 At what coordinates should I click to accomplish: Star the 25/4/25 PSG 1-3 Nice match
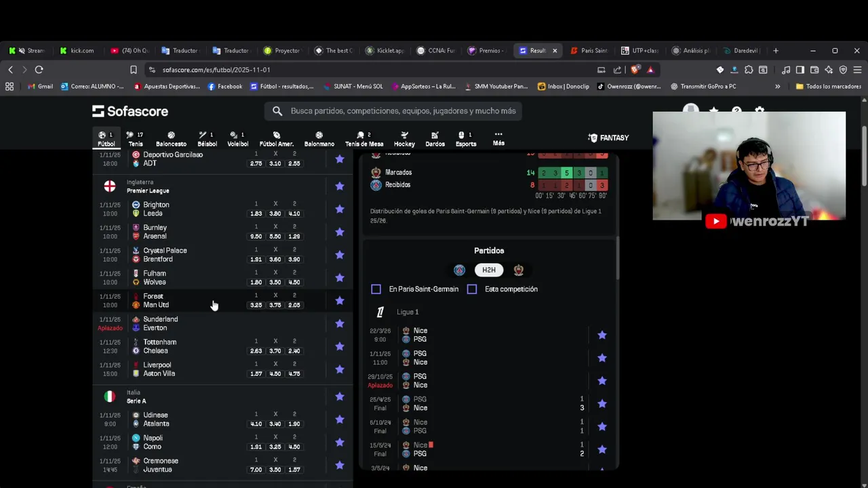point(601,404)
